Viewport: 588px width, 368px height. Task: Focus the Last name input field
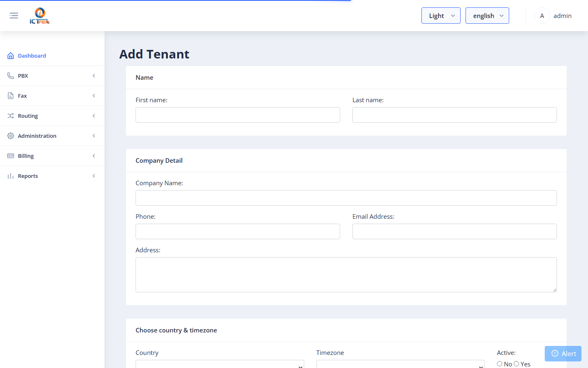[454, 115]
